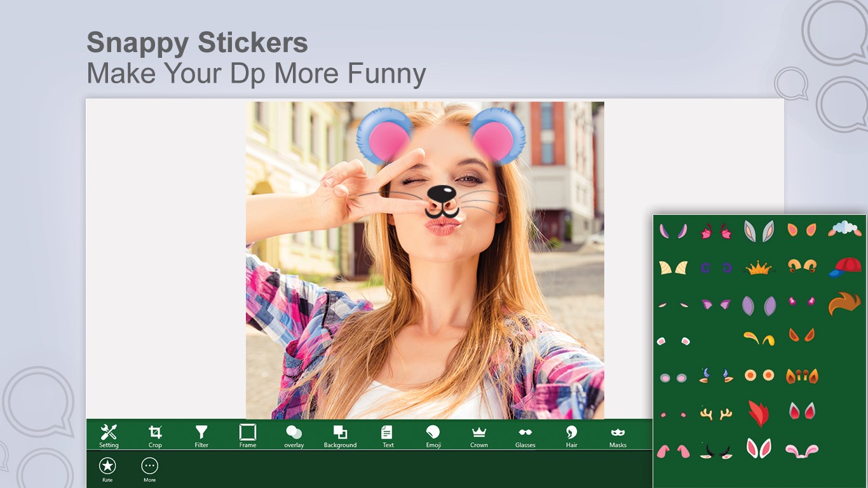Select the beige deer antlers sticker
The image size is (868, 488).
716,414
